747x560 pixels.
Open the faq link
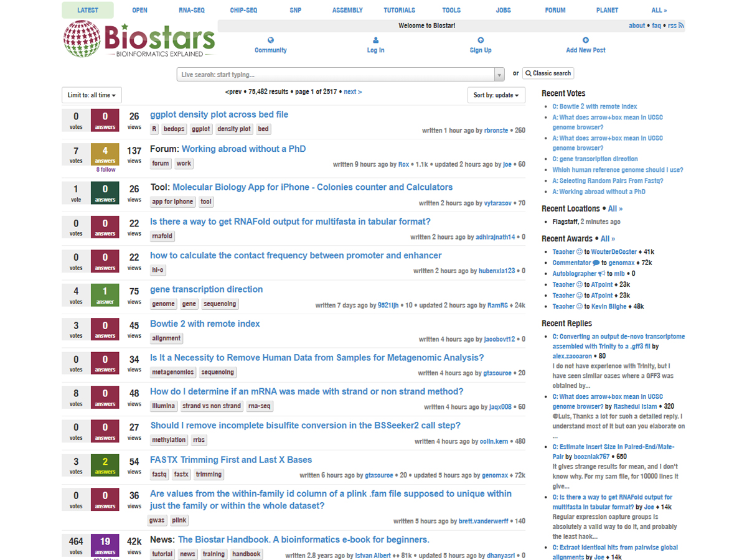(657, 26)
